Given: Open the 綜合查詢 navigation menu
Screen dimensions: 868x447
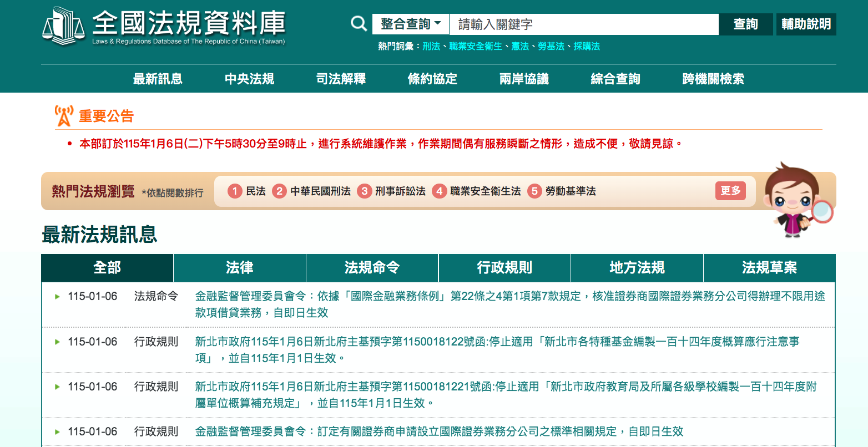Looking at the screenshot, I should 615,79.
